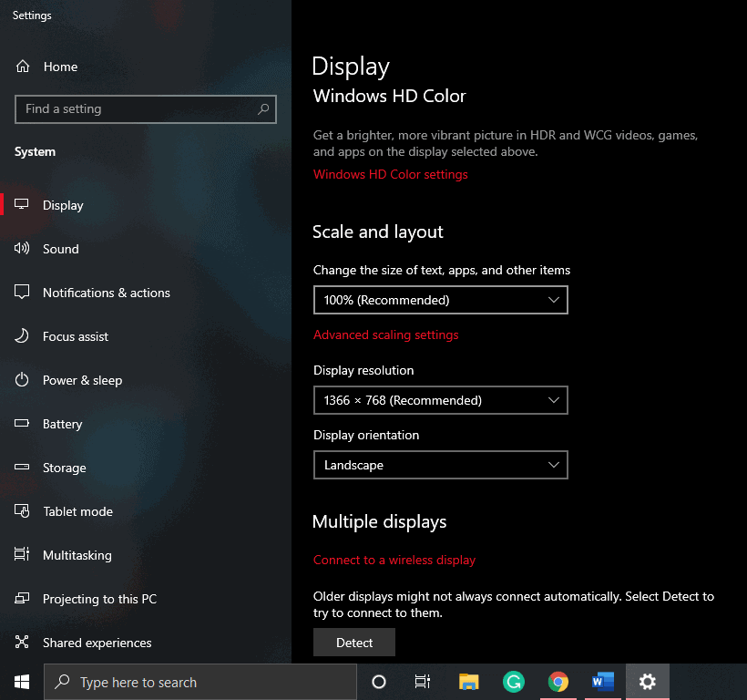Switch to Google Chrome on taskbar
Image resolution: width=747 pixels, height=700 pixels.
point(558,682)
